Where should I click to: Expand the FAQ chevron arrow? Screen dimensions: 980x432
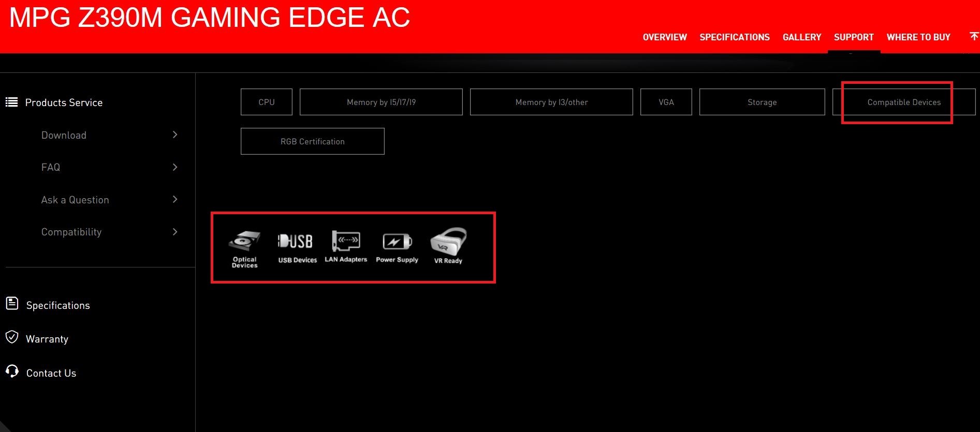point(175,167)
